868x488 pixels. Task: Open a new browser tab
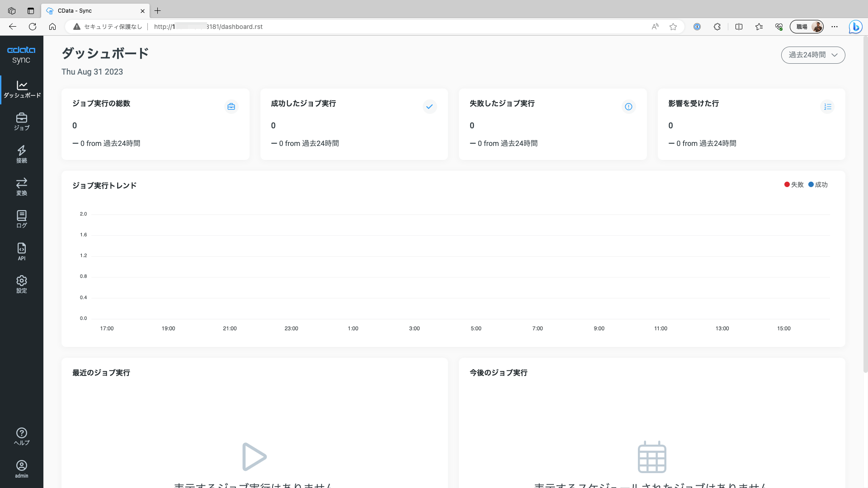(x=157, y=11)
